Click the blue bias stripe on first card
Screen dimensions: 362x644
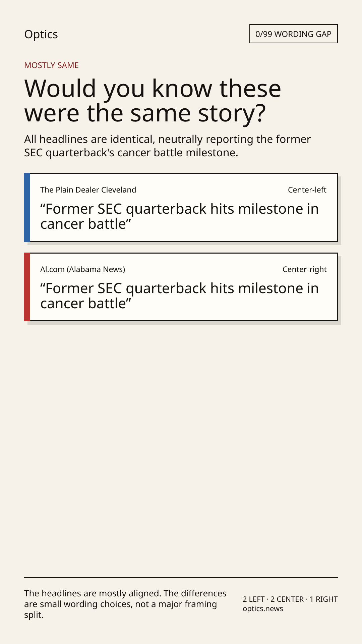(x=27, y=207)
